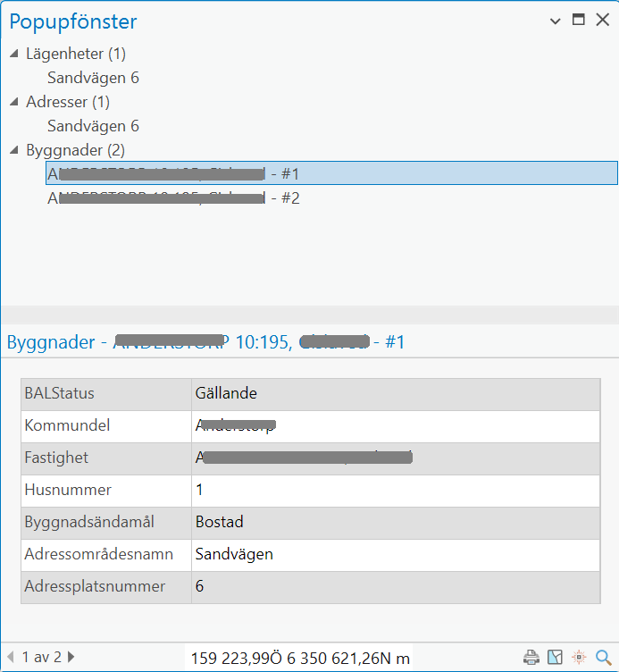Maximize the Popupfönster pane
This screenshot has width=619, height=672.
(579, 20)
